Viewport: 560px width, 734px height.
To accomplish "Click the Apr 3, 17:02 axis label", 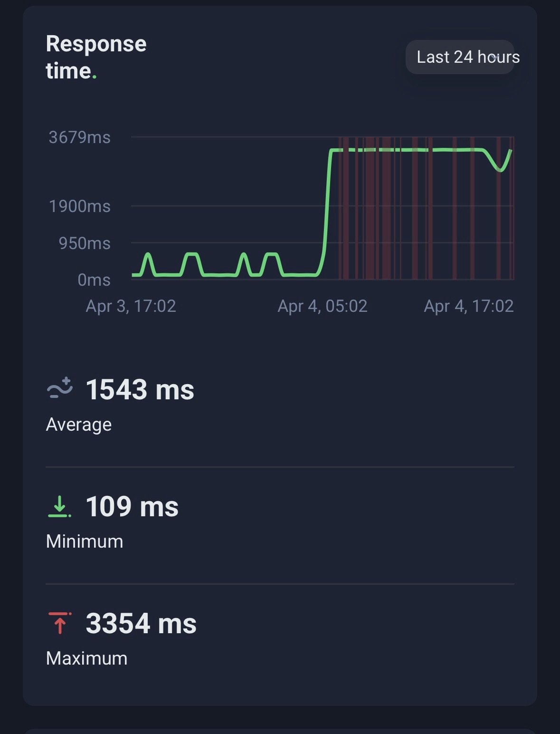I will [x=131, y=306].
